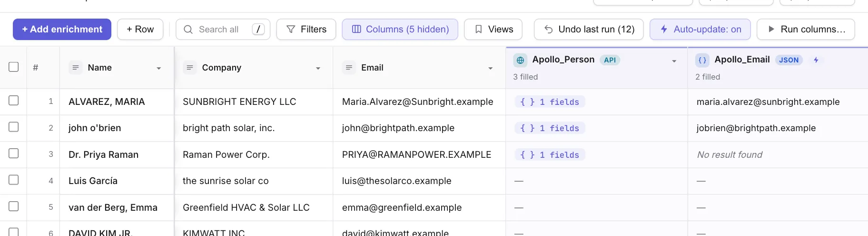The width and height of the screenshot is (868, 236).
Task: Click cell 'luis@thesolarco.example'
Action: 419,181
